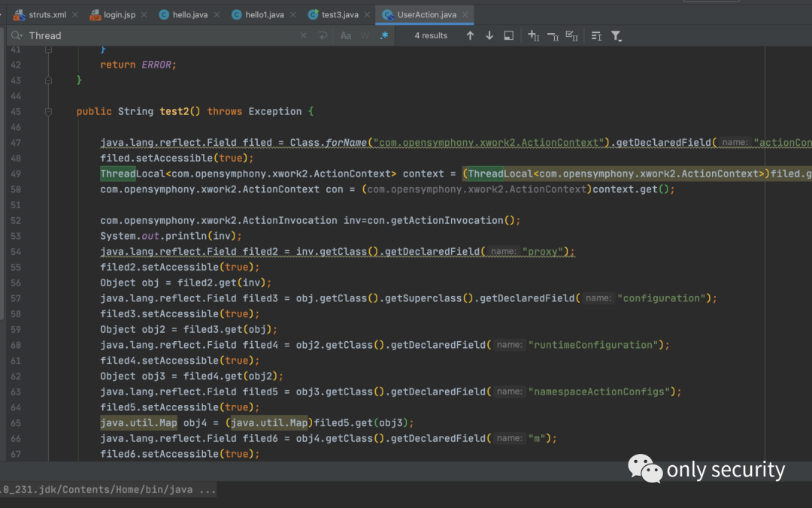The image size is (812, 508).
Task: Click the "m" string on line 66
Action: (x=537, y=438)
